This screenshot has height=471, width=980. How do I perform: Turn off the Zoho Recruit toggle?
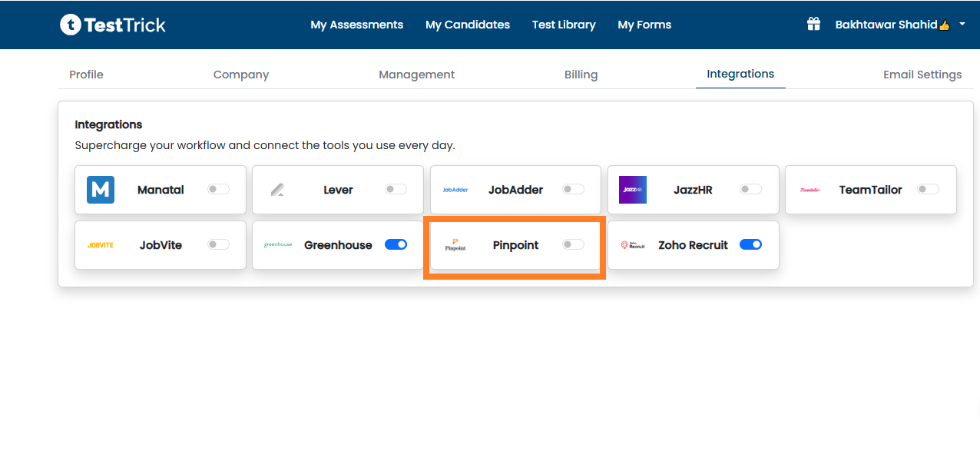coord(750,244)
